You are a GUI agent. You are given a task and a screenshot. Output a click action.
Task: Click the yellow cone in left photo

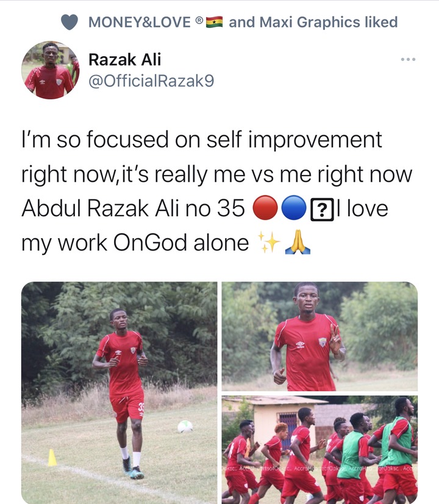[52, 458]
